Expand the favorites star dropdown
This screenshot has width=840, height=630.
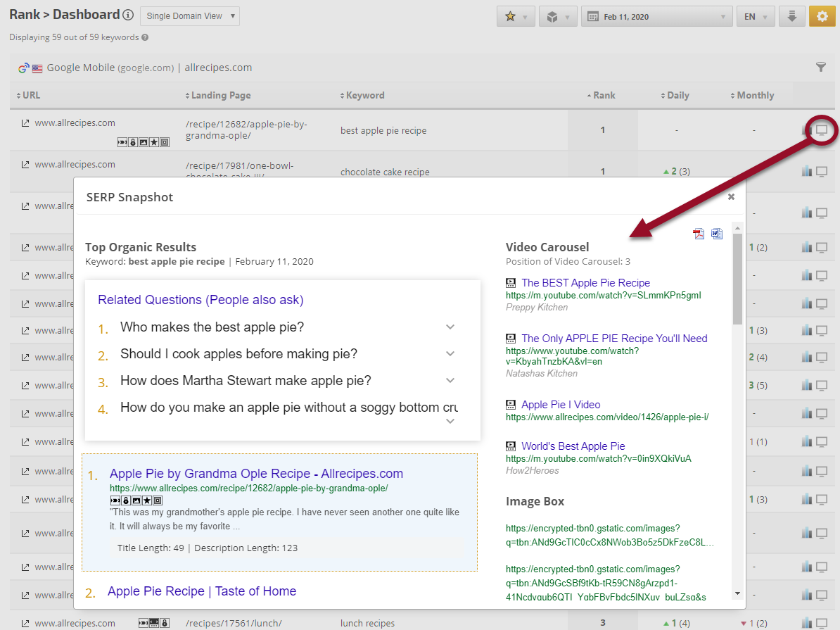click(516, 17)
